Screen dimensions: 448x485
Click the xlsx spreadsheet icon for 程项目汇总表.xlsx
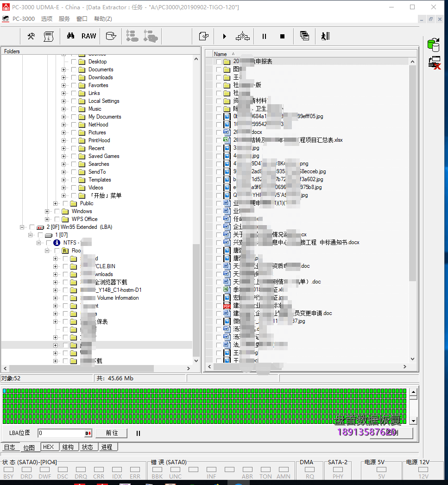click(227, 140)
